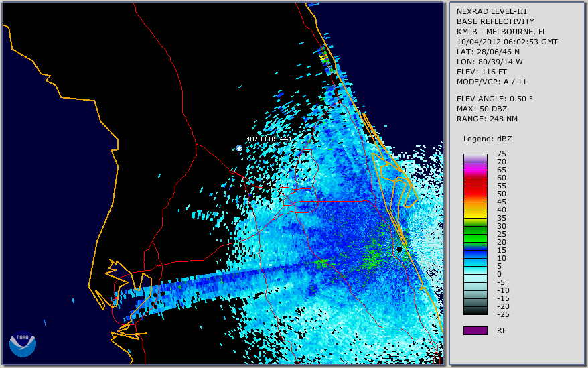Screen dimensions: 588x368
Task: Click the purple RF legend swatch
Action: [475, 330]
